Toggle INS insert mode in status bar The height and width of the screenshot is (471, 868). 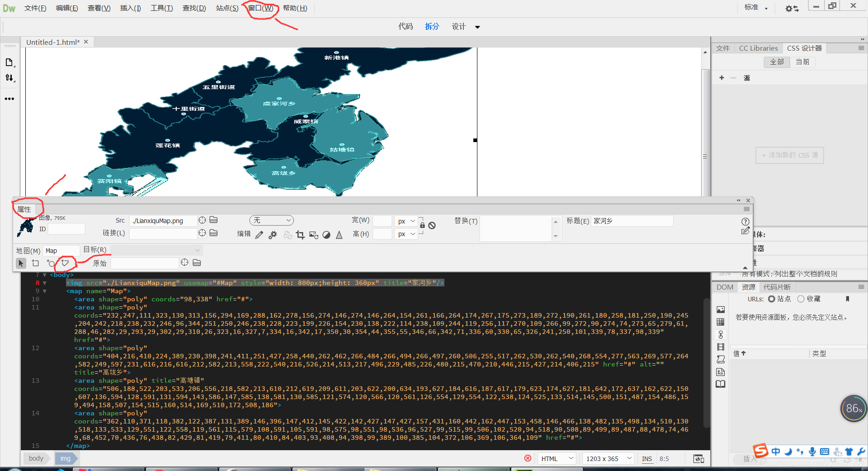click(647, 459)
